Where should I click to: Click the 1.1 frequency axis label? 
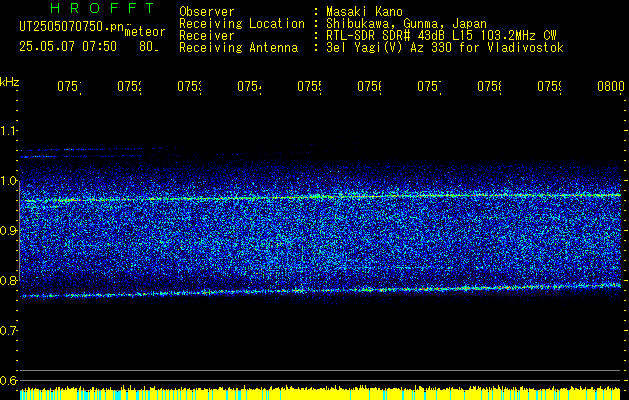(9, 130)
